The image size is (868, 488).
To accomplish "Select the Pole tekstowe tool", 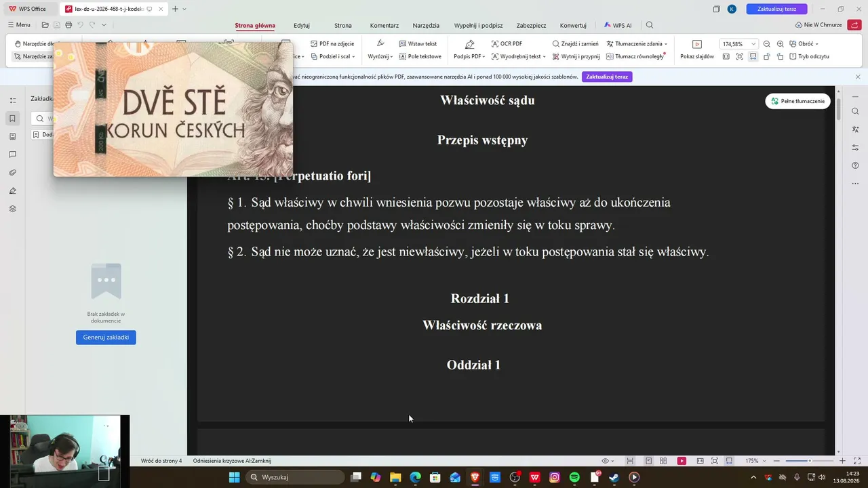I will (420, 56).
